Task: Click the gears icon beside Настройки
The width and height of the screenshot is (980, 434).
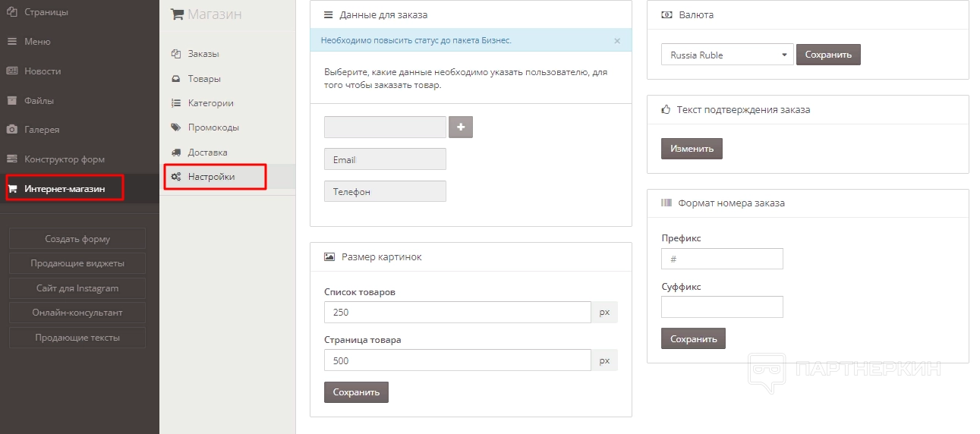Action: tap(176, 177)
